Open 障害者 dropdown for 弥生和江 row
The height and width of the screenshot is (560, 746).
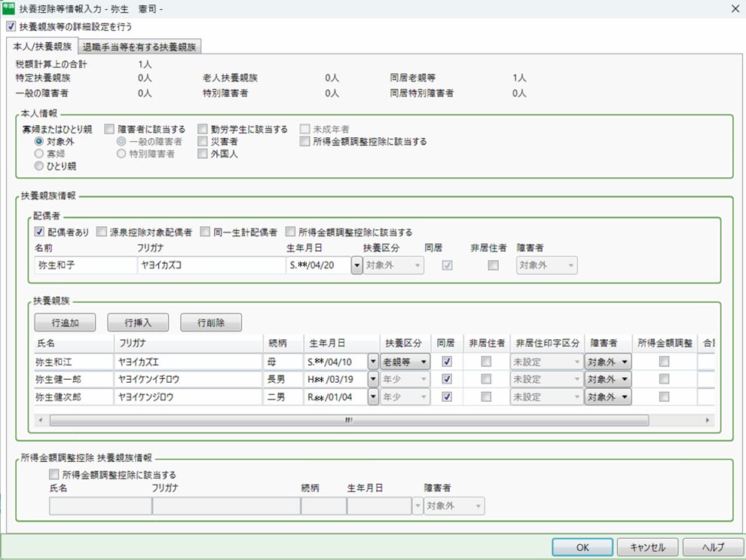[608, 362]
